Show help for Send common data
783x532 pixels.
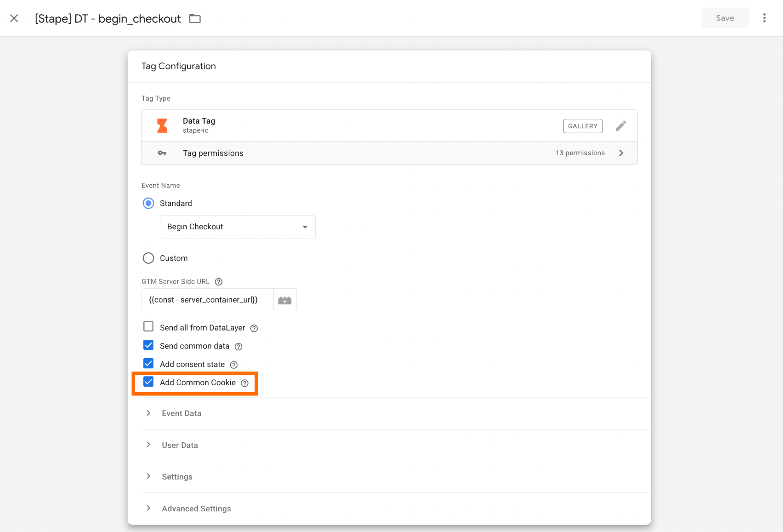pos(239,347)
